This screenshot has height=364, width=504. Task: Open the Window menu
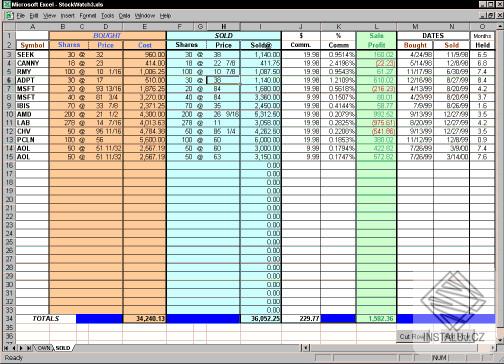145,16
